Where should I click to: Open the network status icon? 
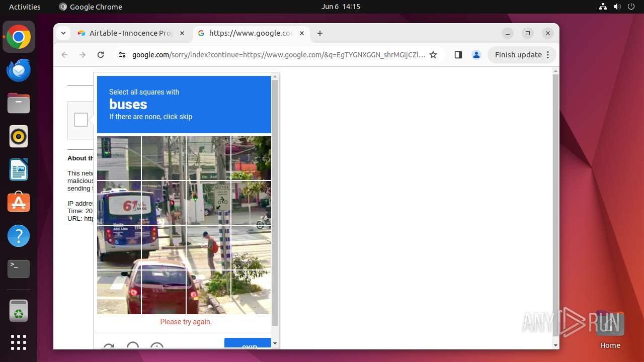click(x=603, y=7)
